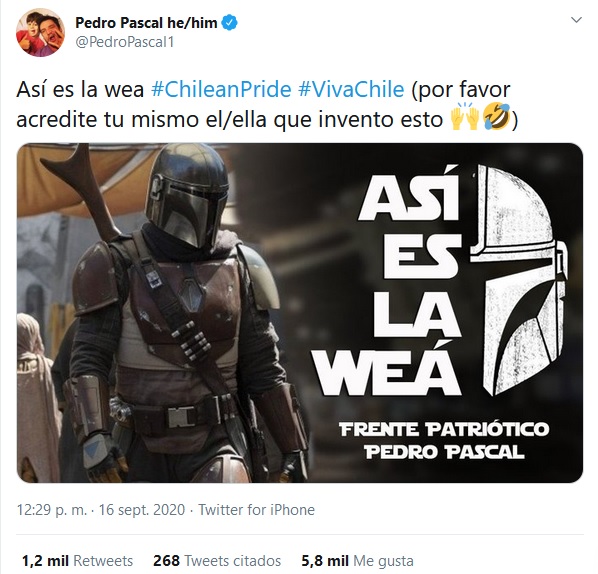Click the Mandalorian helmet logo in image
The height and width of the screenshot is (574, 598).
click(519, 280)
